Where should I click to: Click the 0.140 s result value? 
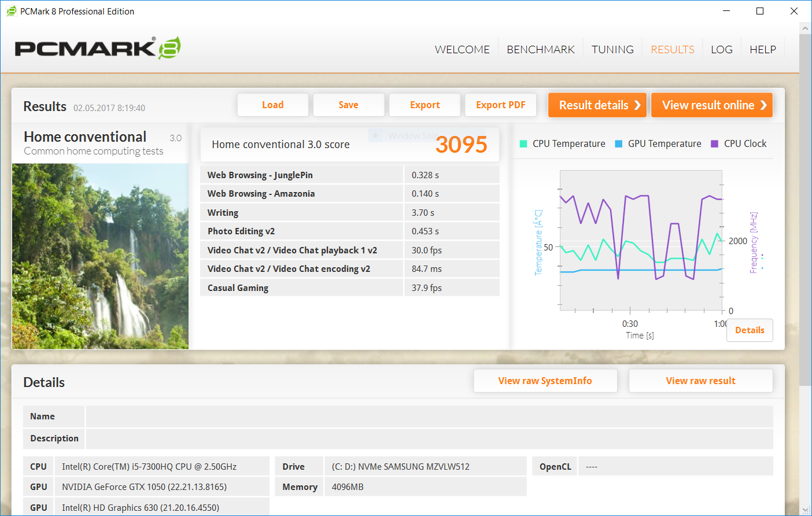(x=425, y=194)
